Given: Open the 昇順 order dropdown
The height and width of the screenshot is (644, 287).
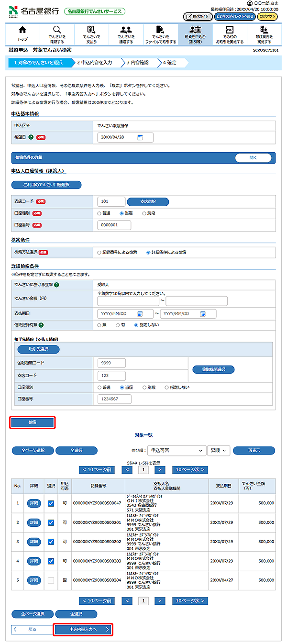Looking at the screenshot, I should coord(219,450).
